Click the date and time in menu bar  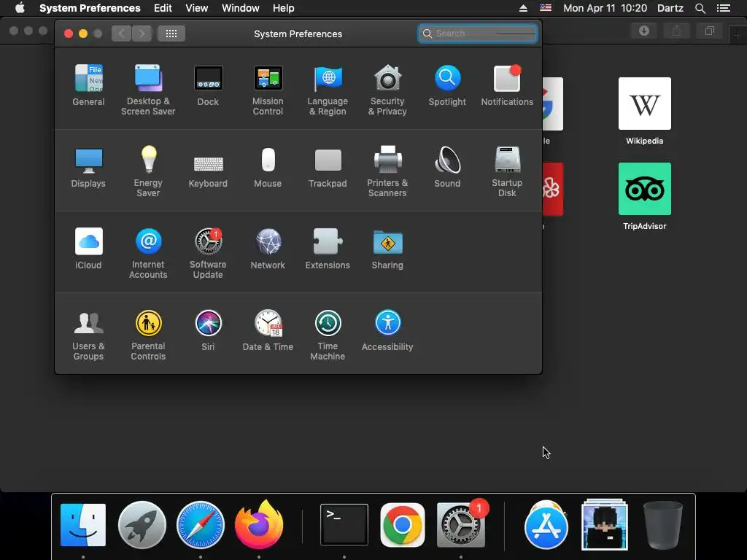point(605,8)
